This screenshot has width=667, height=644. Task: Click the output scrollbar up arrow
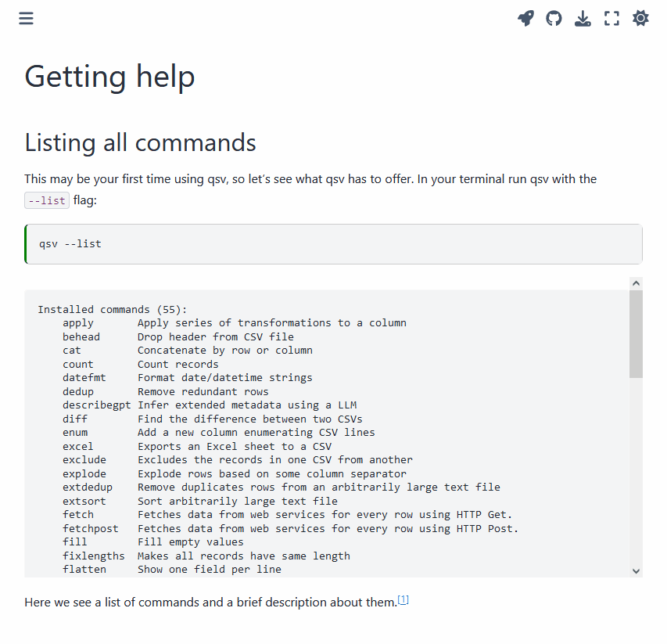(636, 283)
